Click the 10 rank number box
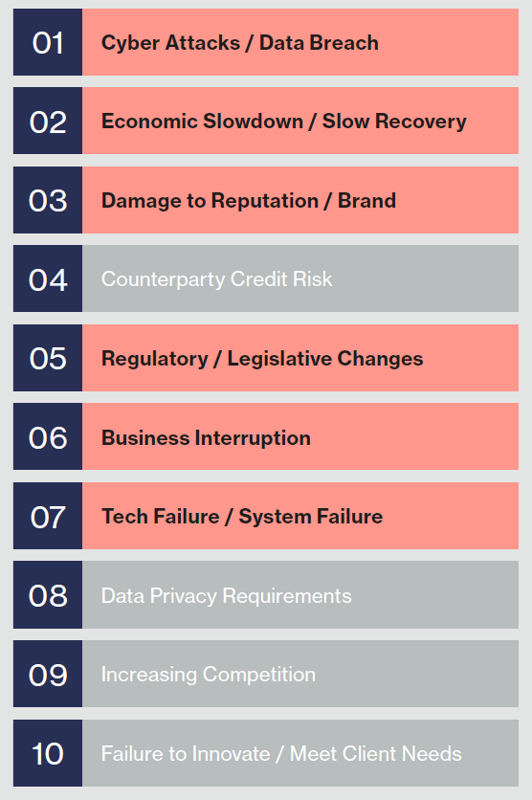The width and height of the screenshot is (532, 800). click(48, 753)
